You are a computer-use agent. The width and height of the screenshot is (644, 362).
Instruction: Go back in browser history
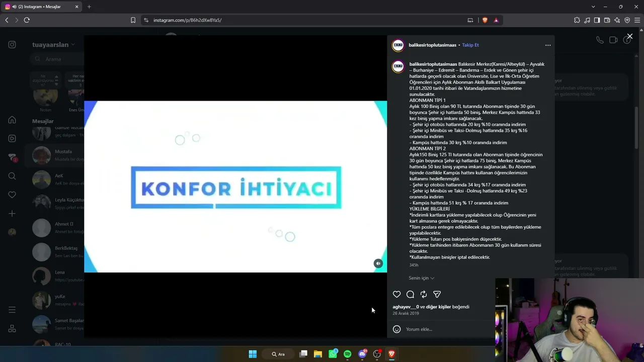pyautogui.click(x=7, y=20)
